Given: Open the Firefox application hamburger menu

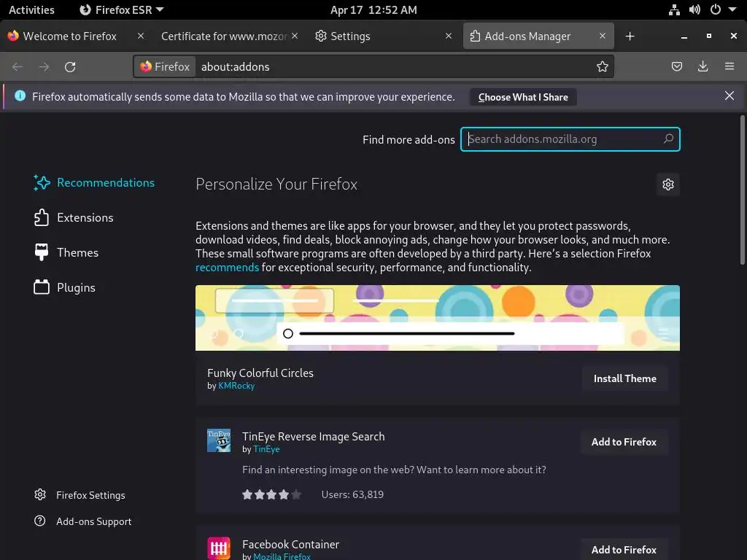Looking at the screenshot, I should click(729, 66).
